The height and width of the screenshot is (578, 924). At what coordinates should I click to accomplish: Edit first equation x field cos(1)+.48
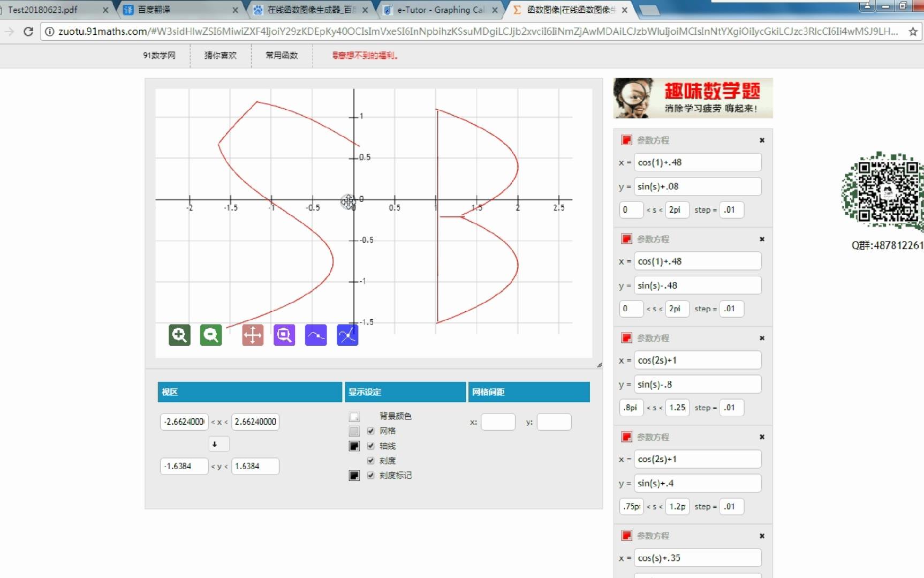pyautogui.click(x=698, y=162)
